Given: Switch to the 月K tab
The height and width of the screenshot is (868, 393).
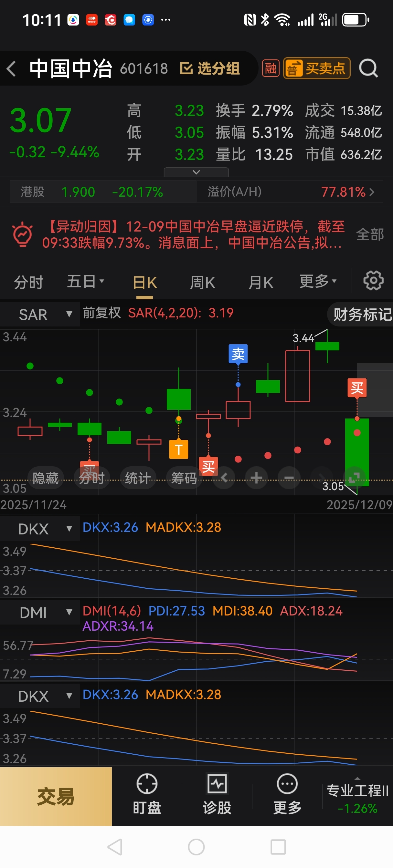Looking at the screenshot, I should [261, 282].
